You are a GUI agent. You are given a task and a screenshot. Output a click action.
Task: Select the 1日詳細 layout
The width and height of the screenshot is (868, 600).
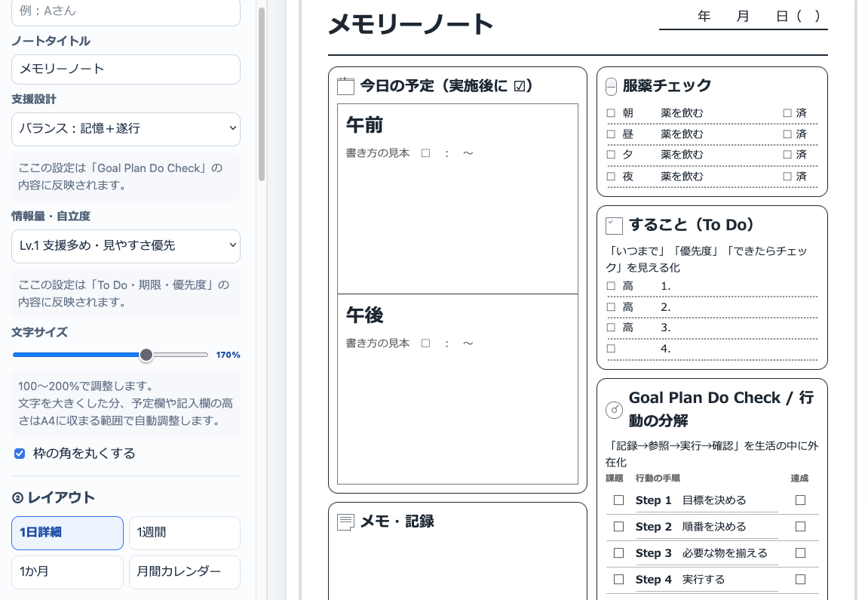[68, 533]
